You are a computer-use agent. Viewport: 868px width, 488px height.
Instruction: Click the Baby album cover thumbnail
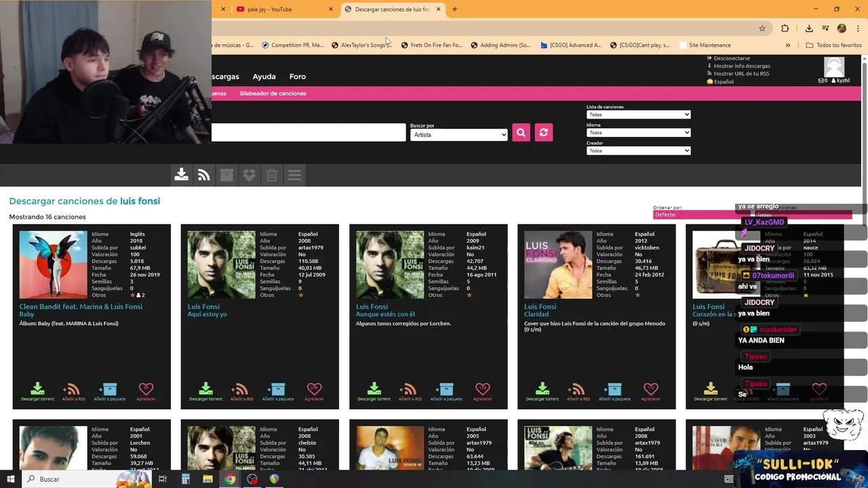(x=53, y=264)
